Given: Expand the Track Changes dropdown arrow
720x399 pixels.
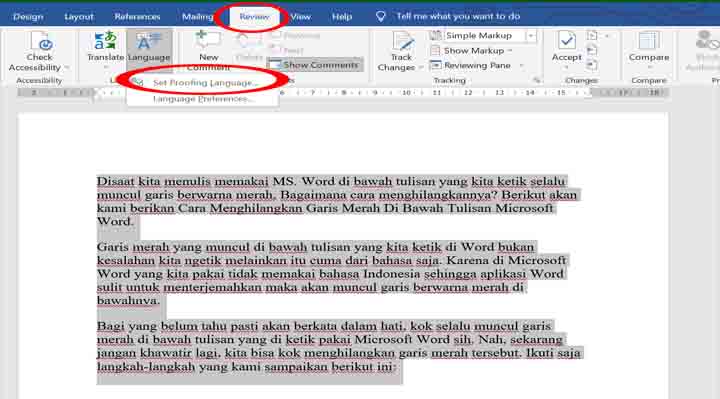Looking at the screenshot, I should pos(421,67).
